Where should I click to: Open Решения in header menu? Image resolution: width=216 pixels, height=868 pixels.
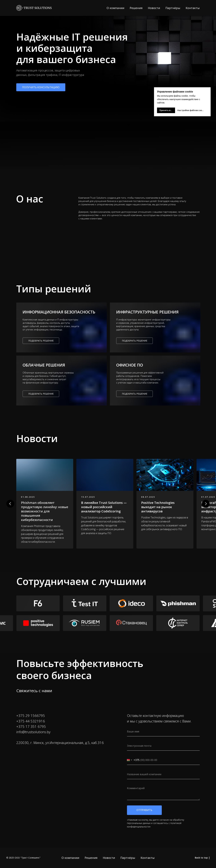[x=136, y=8]
